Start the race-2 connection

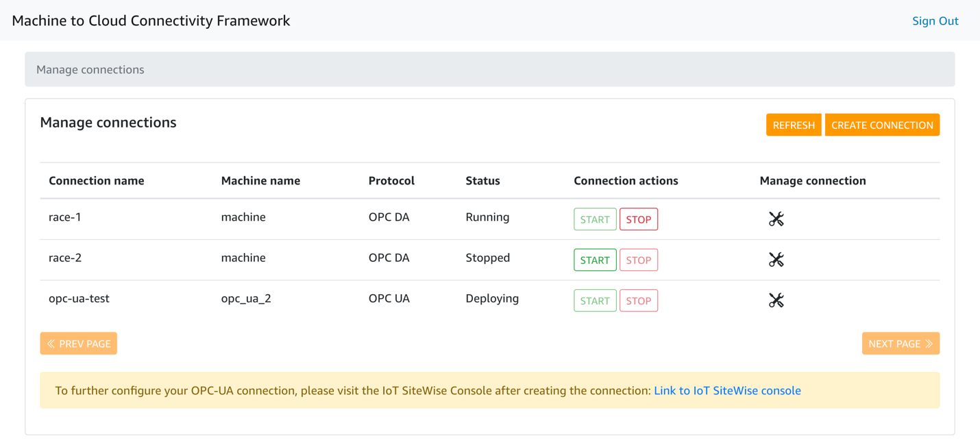click(x=595, y=259)
